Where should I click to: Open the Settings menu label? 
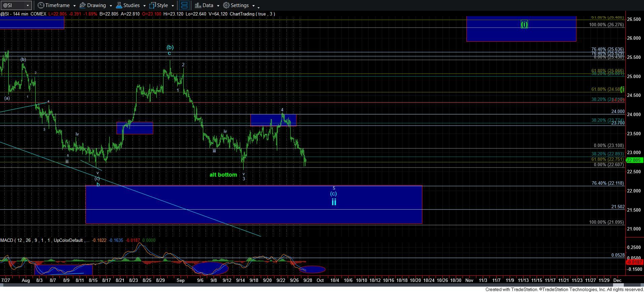(x=240, y=5)
